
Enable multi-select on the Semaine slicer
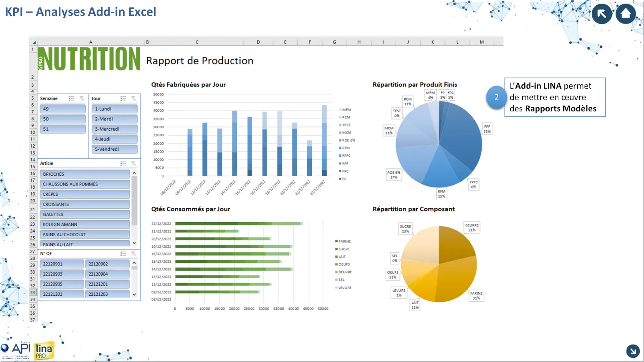[71, 98]
